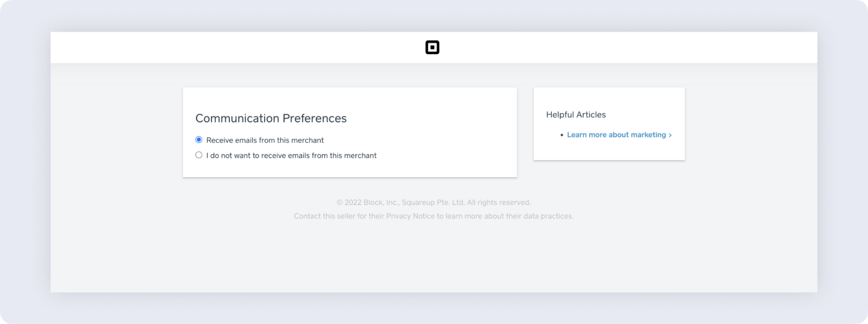The image size is (868, 324).
Task: Select the do-not-receive emails radio button
Action: tap(199, 155)
